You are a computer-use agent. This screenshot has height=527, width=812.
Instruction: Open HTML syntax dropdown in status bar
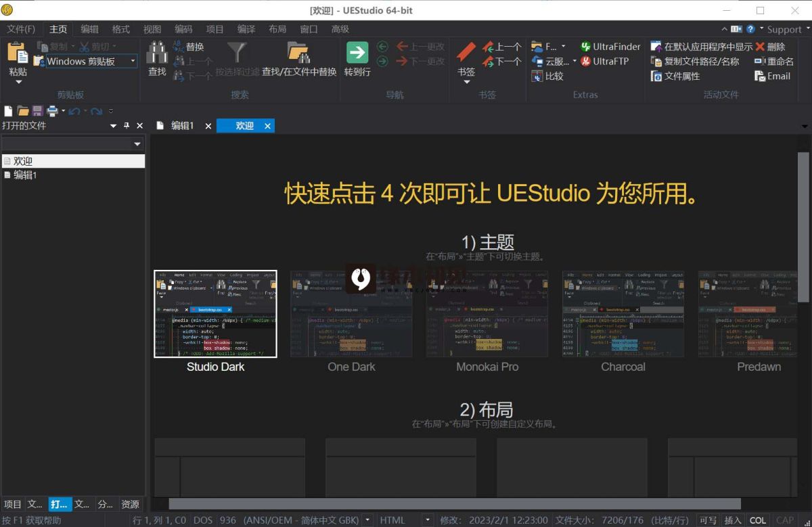coord(428,520)
